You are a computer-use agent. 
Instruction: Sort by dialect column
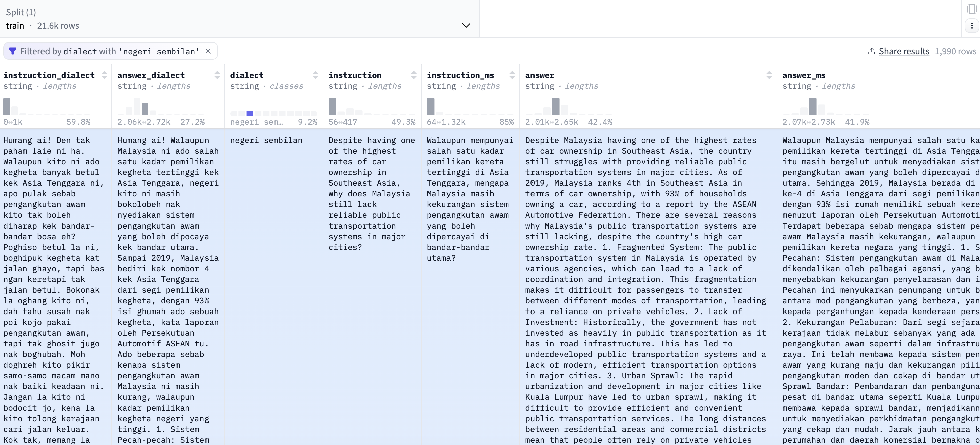tap(315, 75)
